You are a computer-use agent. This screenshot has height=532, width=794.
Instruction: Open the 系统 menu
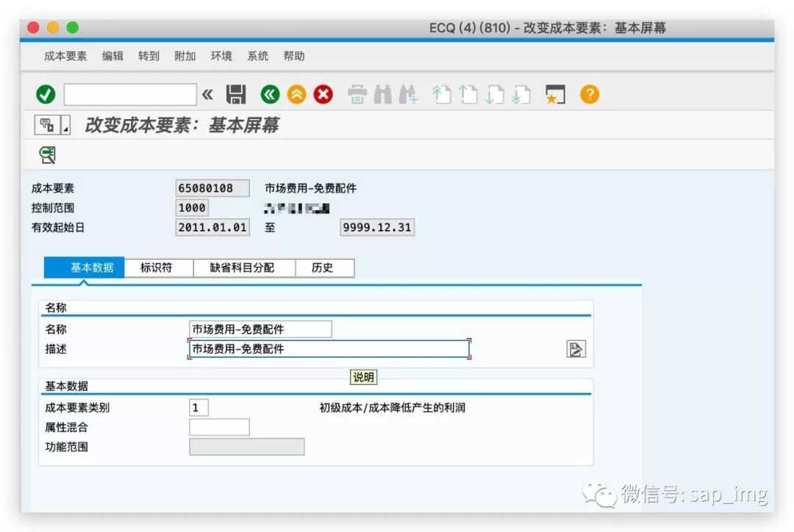pyautogui.click(x=258, y=56)
